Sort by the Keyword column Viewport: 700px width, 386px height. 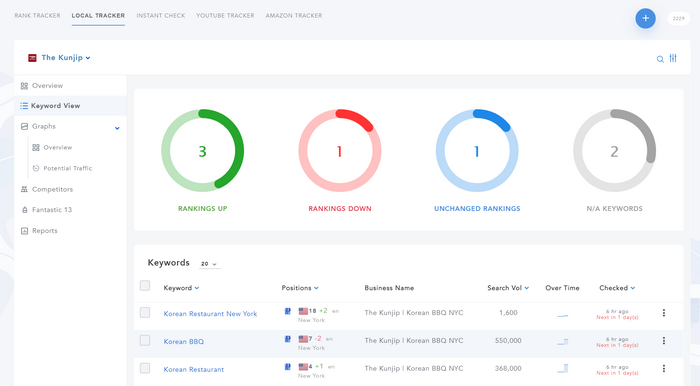[181, 288]
